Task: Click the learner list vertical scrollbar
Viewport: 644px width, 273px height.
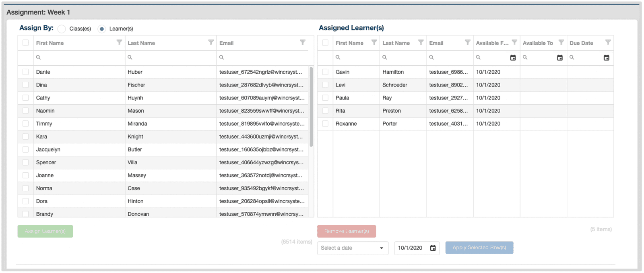Action: click(x=311, y=107)
